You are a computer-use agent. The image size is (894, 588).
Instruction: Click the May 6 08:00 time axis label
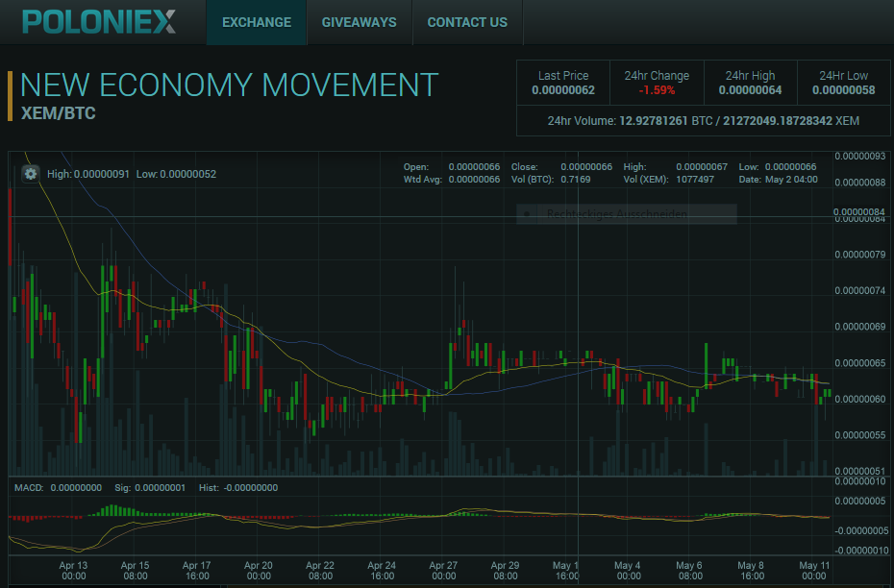(x=689, y=571)
